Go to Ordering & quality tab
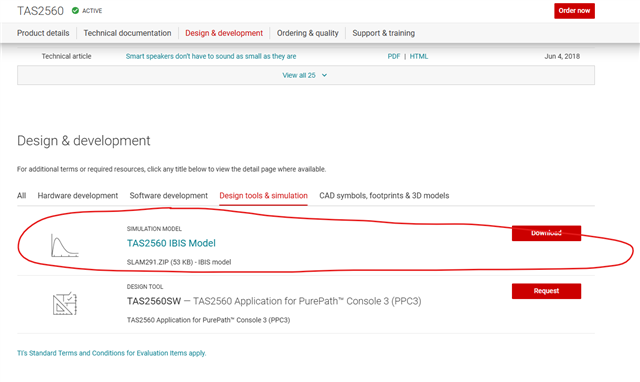The width and height of the screenshot is (640, 382). (308, 33)
